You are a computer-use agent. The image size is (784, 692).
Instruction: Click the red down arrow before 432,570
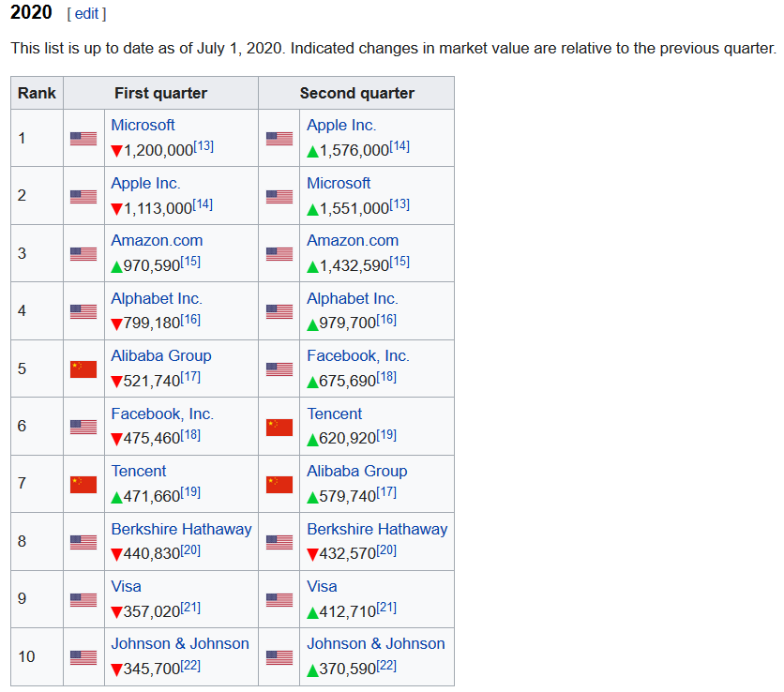(312, 555)
